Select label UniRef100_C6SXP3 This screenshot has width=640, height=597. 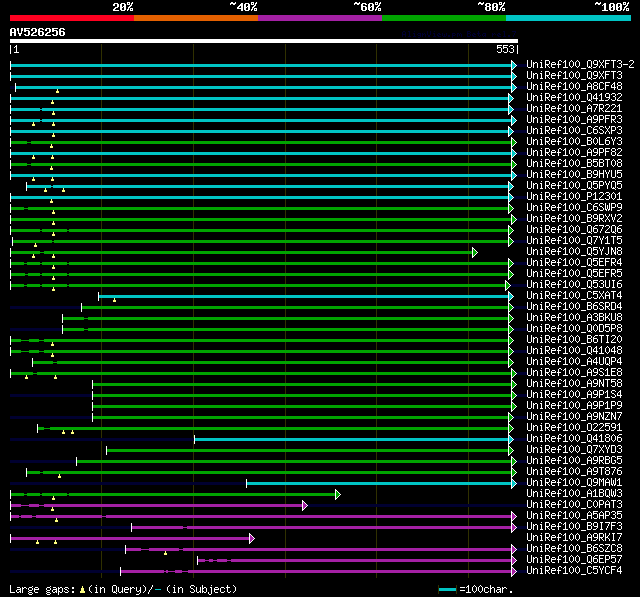click(574, 131)
